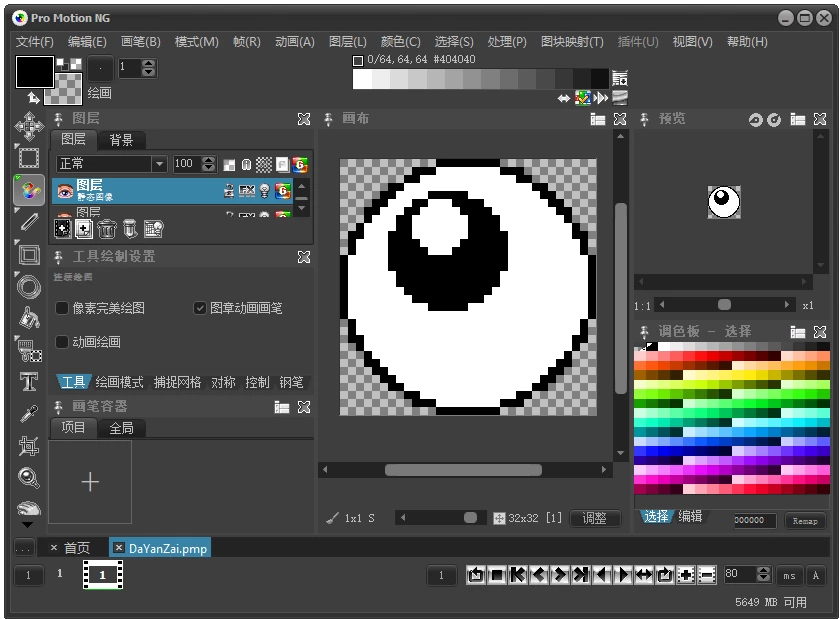The width and height of the screenshot is (840, 619).
Task: Click the delete layer trash icon
Action: point(107,229)
